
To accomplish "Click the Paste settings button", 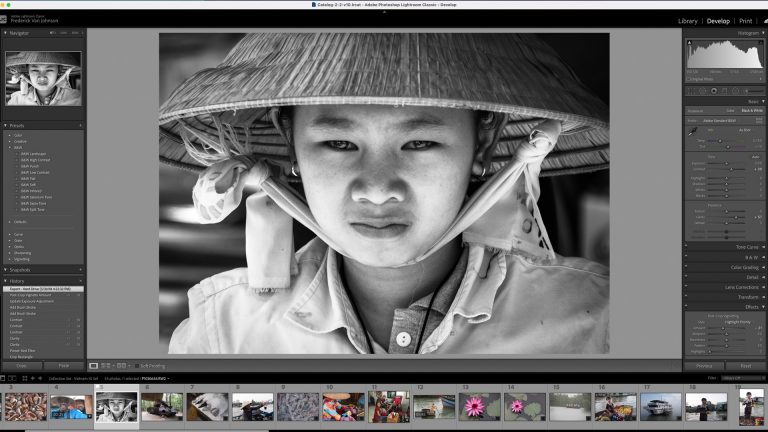I will point(64,366).
